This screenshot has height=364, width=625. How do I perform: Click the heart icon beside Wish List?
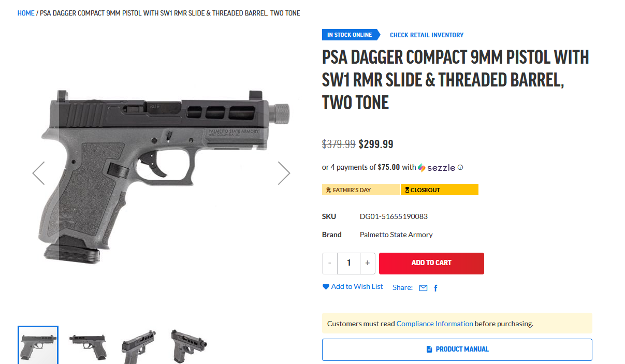[x=326, y=286]
